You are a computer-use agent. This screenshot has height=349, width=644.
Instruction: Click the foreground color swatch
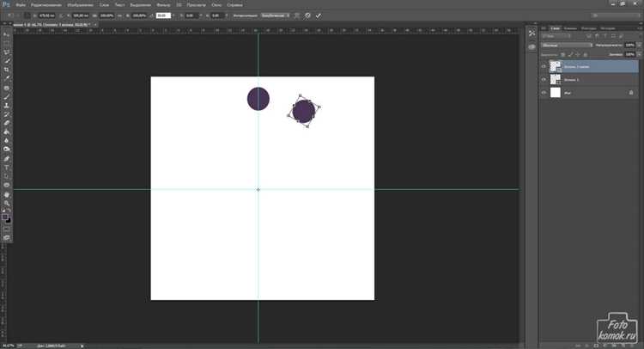pyautogui.click(x=4, y=217)
